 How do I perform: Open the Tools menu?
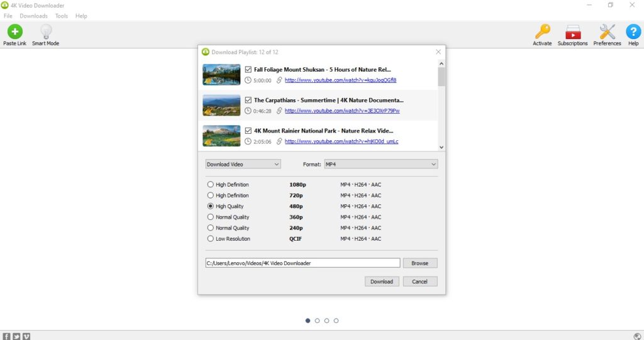(62, 16)
